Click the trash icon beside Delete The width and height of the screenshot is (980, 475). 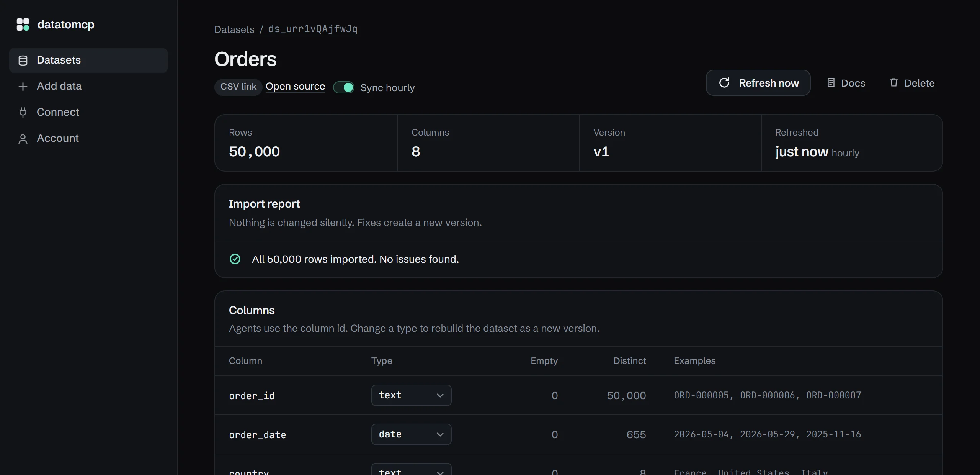tap(894, 83)
